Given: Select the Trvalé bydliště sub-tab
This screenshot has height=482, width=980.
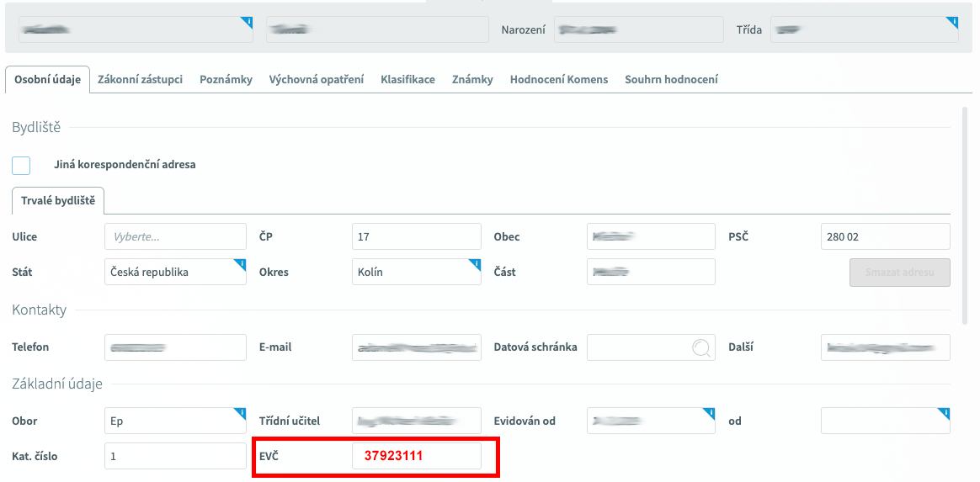Looking at the screenshot, I should (x=58, y=201).
